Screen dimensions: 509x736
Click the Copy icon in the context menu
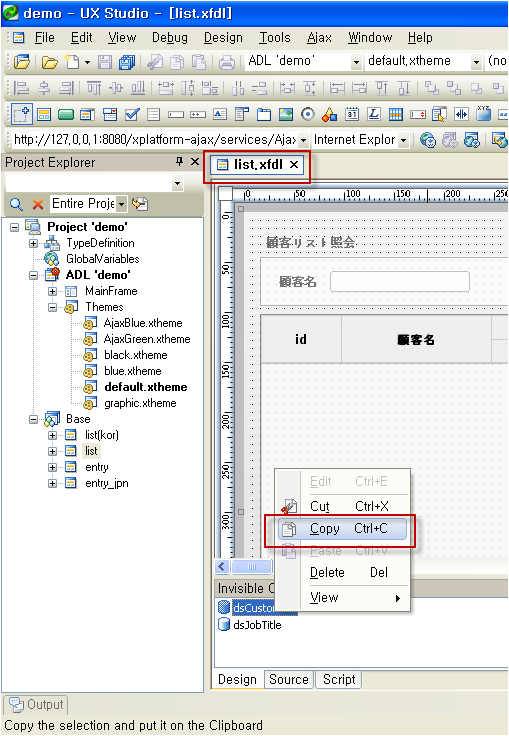pos(288,529)
